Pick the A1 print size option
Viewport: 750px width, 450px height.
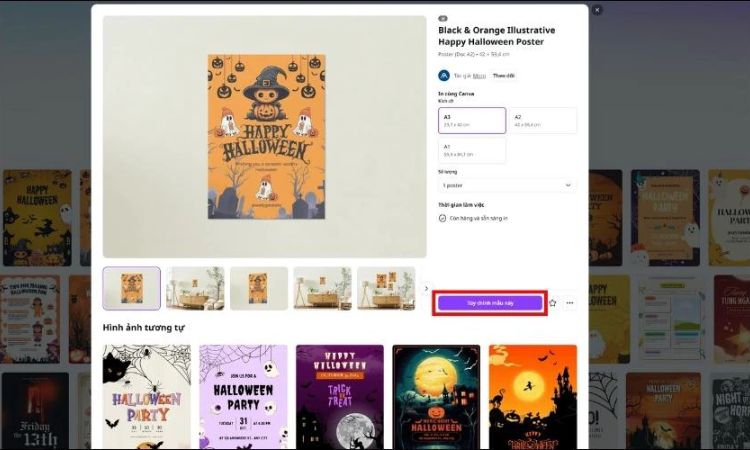pos(471,150)
